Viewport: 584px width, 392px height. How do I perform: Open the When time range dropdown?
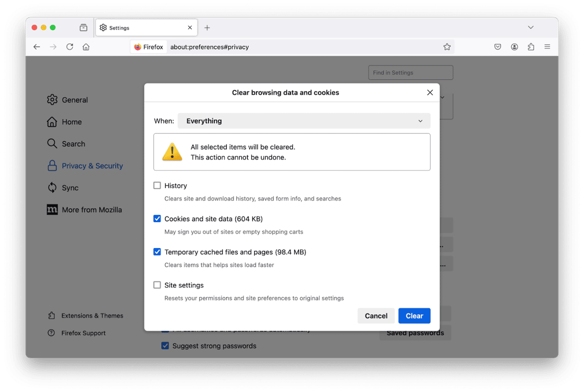point(304,120)
